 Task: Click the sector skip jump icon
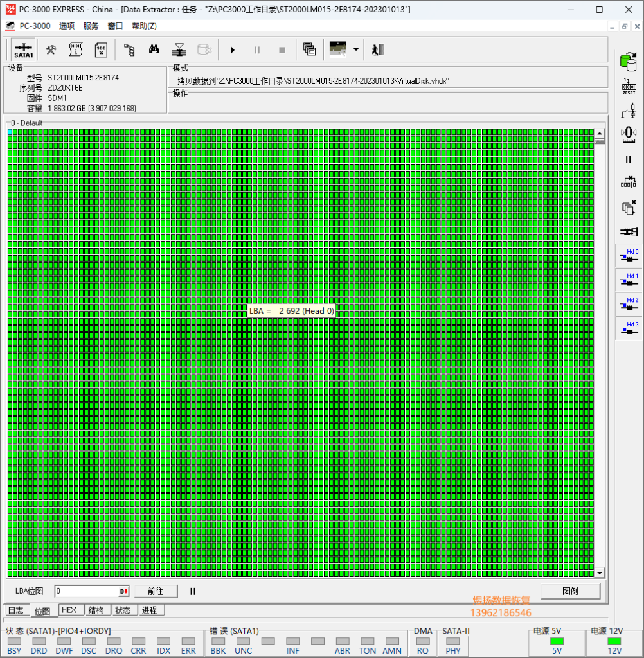coord(629,182)
